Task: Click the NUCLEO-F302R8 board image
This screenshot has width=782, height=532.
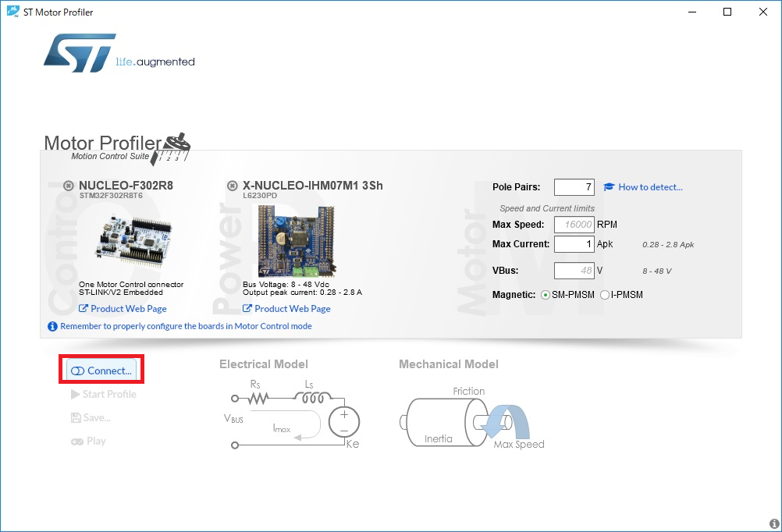Action: point(133,240)
